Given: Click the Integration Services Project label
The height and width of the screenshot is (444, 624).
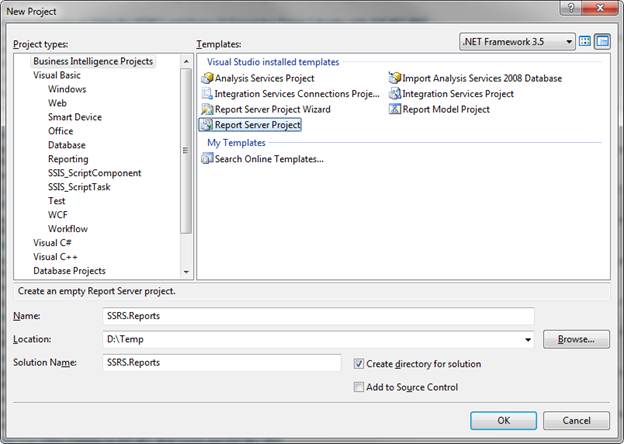Looking at the screenshot, I should point(458,94).
